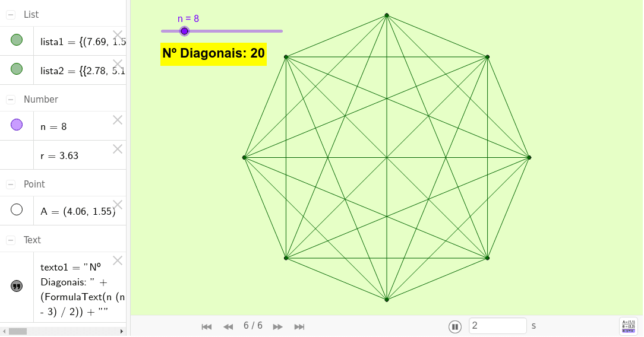
Task: Click the playback speed seconds field
Action: [498, 326]
